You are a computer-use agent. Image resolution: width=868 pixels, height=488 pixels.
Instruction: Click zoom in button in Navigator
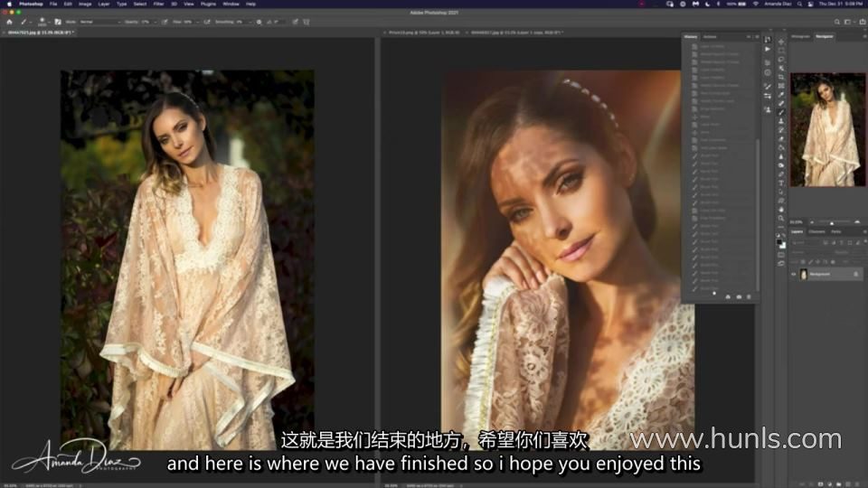point(857,222)
